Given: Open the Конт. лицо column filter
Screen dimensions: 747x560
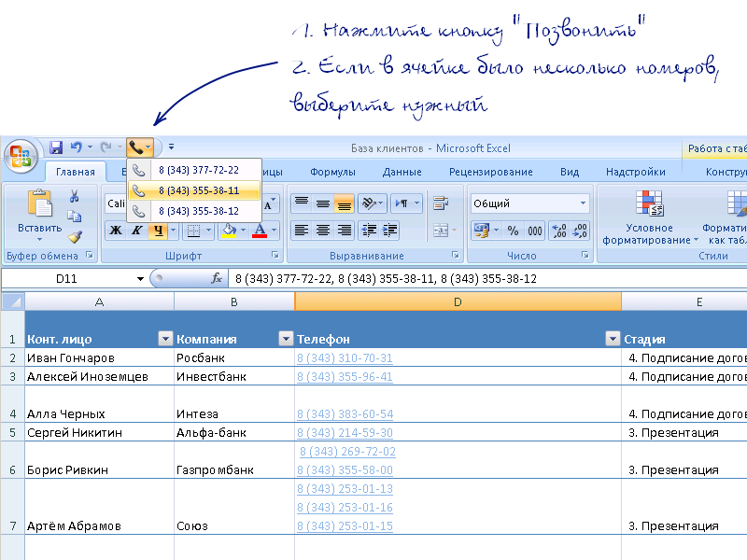Looking at the screenshot, I should (165, 339).
